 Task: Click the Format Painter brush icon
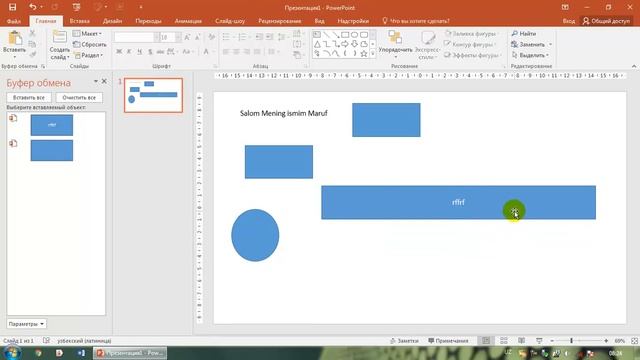click(x=32, y=55)
